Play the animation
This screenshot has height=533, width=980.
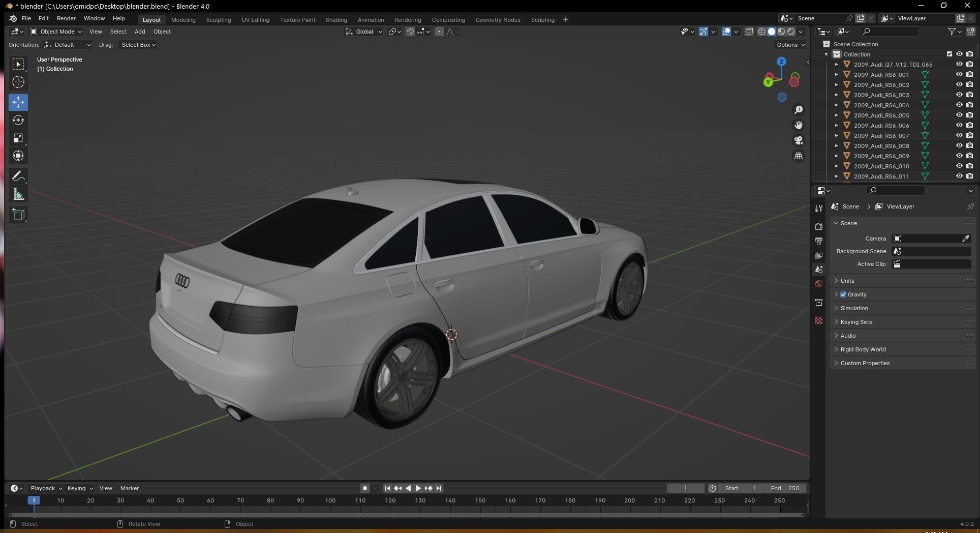(x=418, y=488)
